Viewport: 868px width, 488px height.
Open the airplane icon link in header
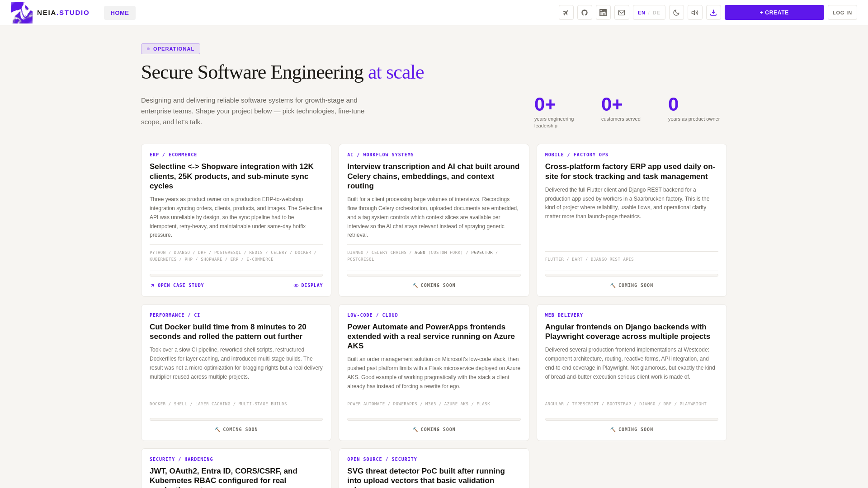coord(566,13)
